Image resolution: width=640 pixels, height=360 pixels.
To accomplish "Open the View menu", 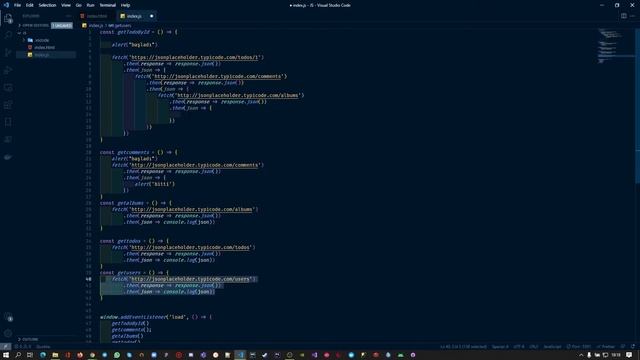I will pos(66,5).
